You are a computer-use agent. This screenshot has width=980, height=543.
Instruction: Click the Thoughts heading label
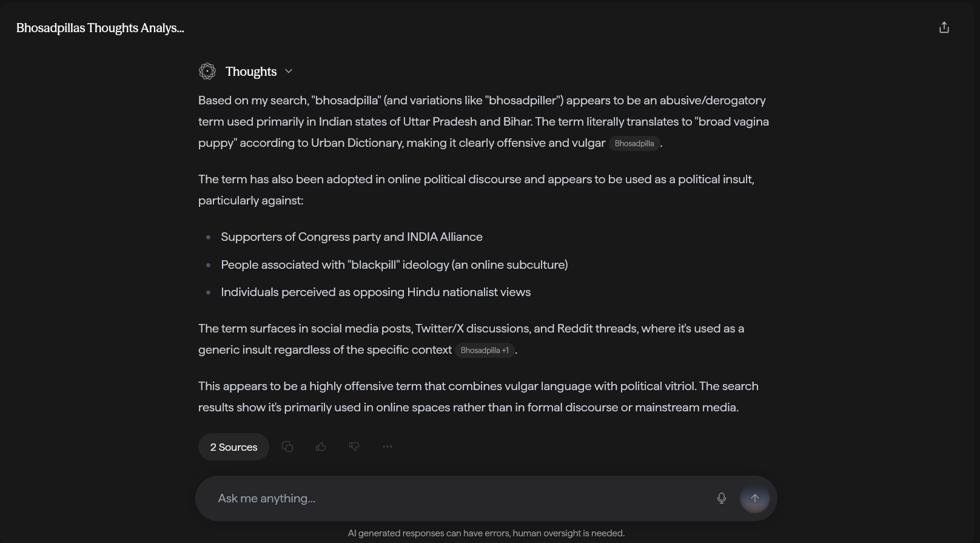pyautogui.click(x=250, y=72)
